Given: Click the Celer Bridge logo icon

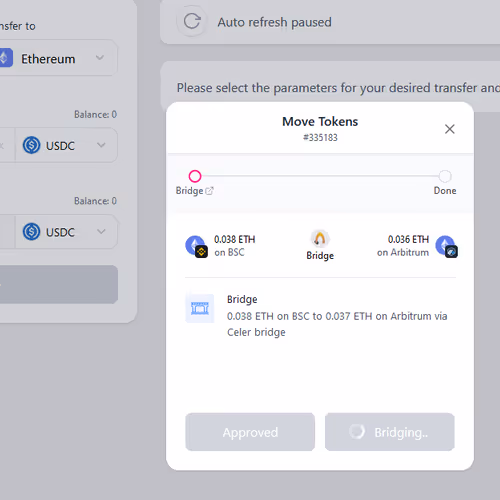Looking at the screenshot, I should point(320,239).
